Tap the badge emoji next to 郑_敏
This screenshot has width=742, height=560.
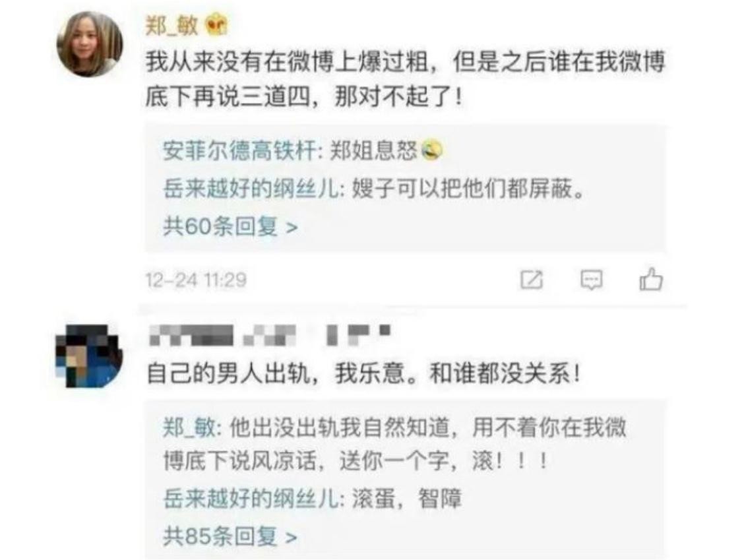pyautogui.click(x=216, y=25)
